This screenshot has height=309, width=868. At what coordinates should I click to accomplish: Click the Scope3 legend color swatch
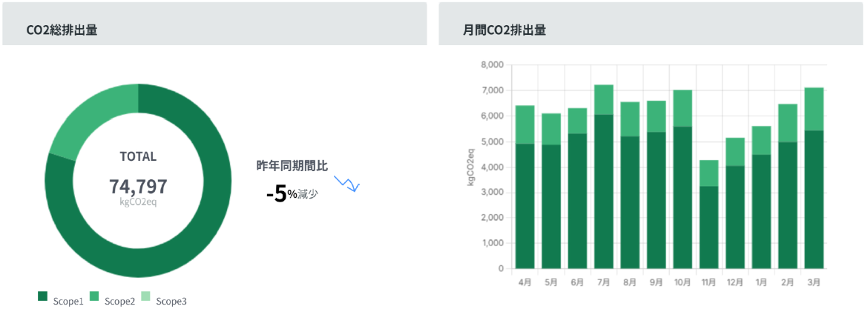pyautogui.click(x=145, y=296)
